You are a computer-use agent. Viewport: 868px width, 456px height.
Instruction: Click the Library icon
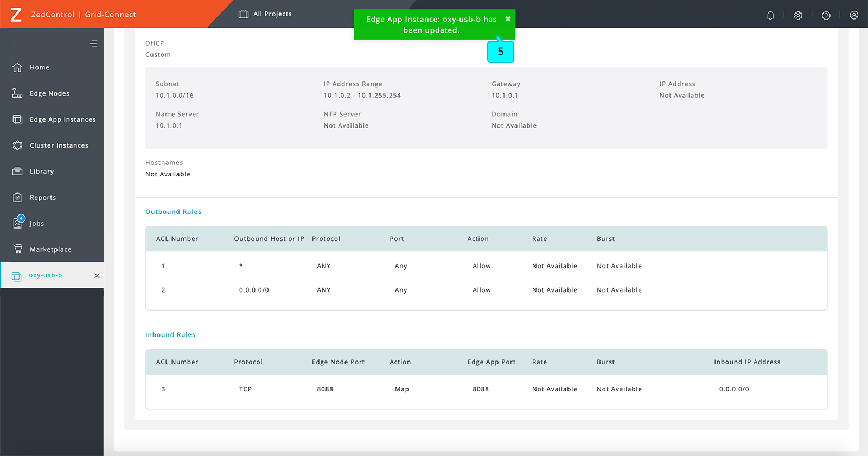point(17,172)
